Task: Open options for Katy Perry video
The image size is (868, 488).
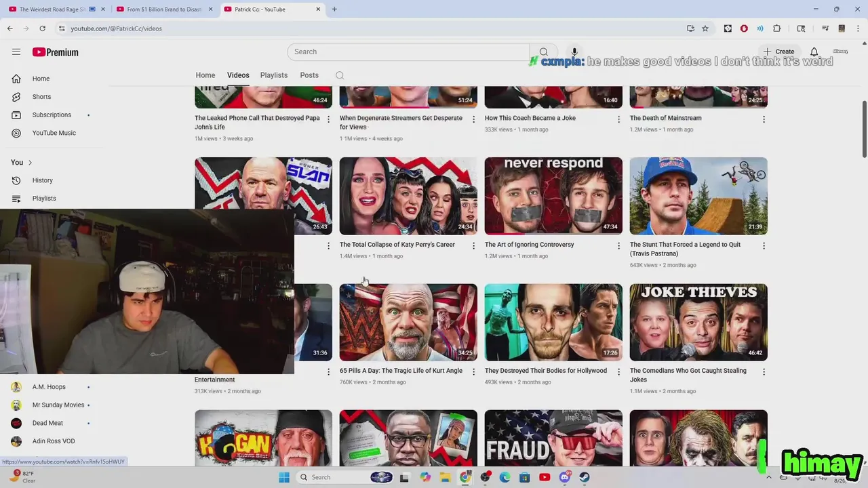Action: (x=473, y=246)
